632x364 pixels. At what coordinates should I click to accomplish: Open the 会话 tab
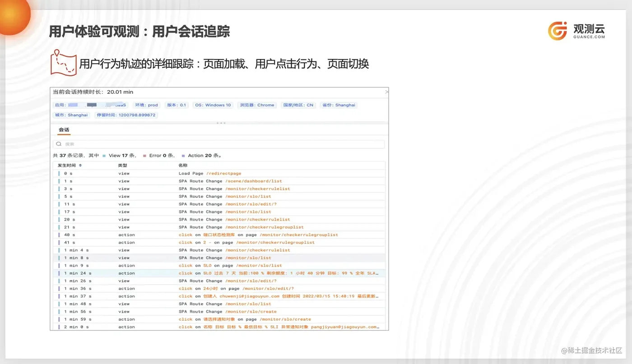pos(64,130)
